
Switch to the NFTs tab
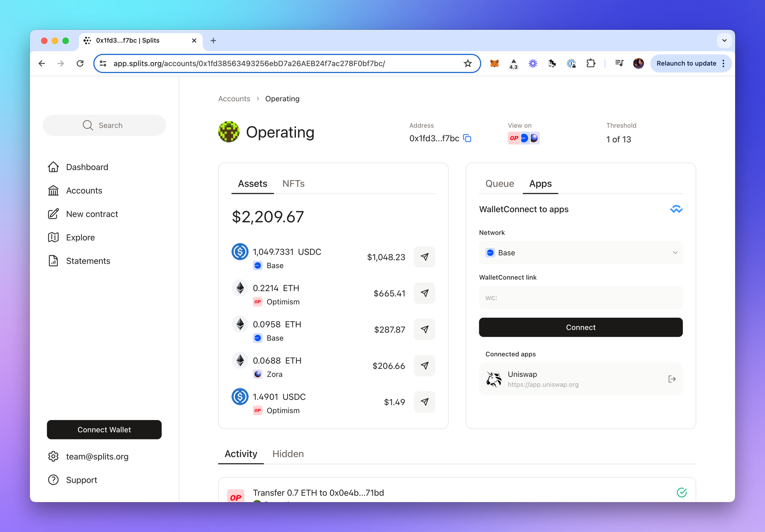[x=293, y=184]
